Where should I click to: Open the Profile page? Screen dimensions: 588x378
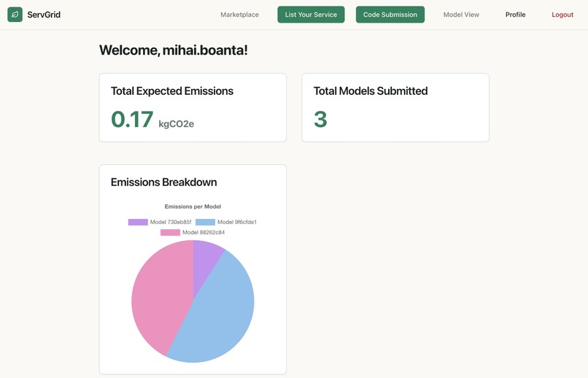[x=515, y=15]
